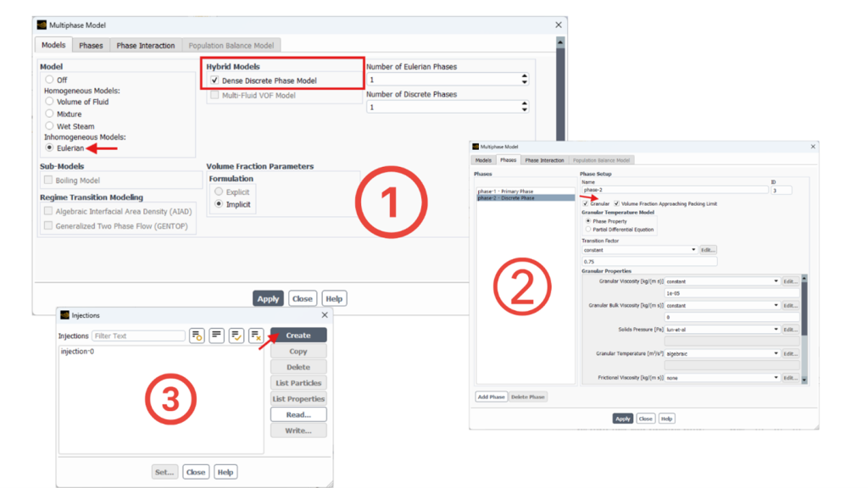Close the Injections dialog with the X icon
Image resolution: width=868 pixels, height=488 pixels.
tap(325, 315)
